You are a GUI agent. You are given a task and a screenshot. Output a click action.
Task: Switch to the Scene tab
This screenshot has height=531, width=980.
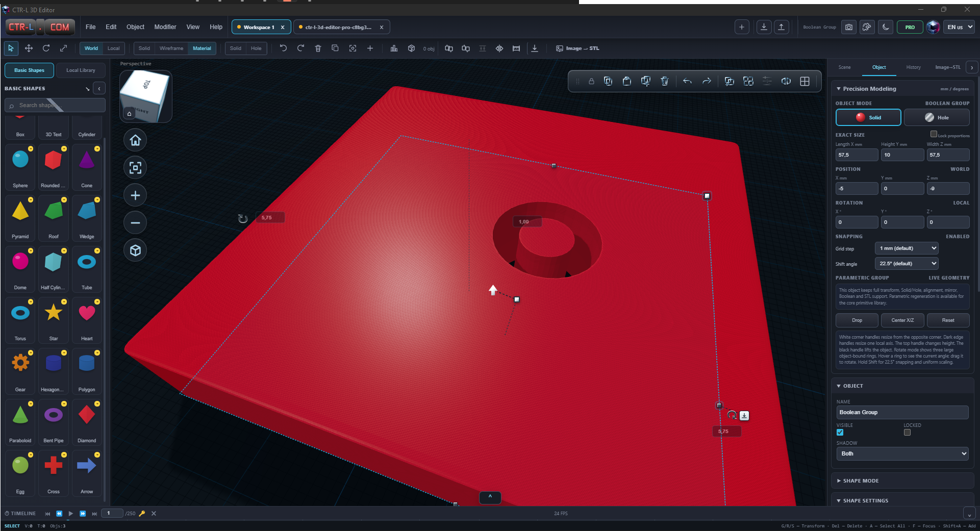pos(844,67)
